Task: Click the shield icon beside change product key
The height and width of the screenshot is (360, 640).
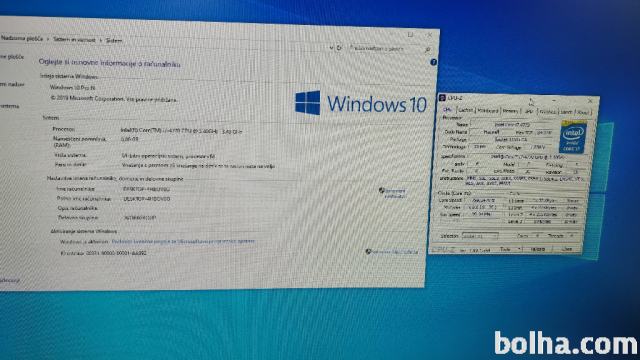Action: point(368,251)
